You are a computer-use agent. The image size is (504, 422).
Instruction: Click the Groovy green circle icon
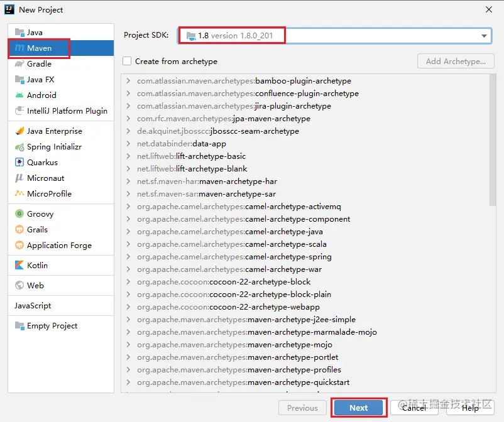19,214
